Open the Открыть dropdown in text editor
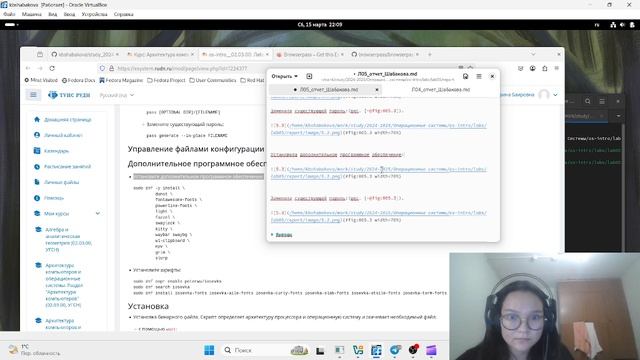This screenshot has width=640, height=360. pyautogui.click(x=284, y=76)
